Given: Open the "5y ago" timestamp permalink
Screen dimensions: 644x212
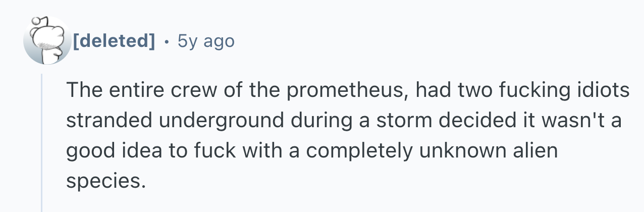Looking at the screenshot, I should click(x=206, y=41).
